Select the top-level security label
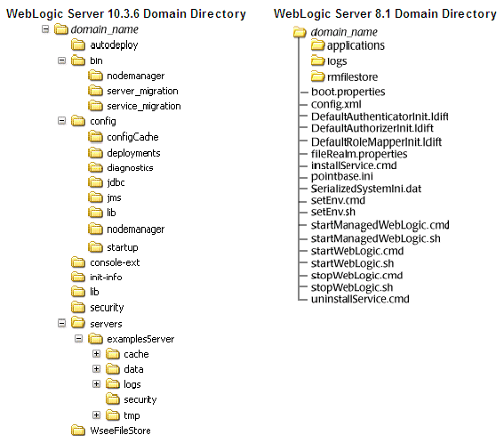Viewport: 504px width, 443px height. 107,308
